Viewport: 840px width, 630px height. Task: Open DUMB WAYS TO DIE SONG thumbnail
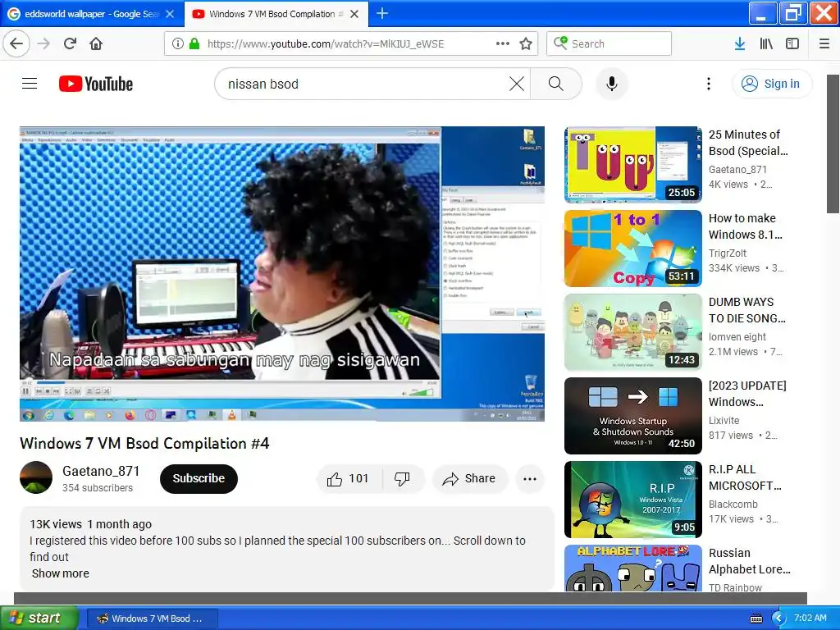point(632,332)
